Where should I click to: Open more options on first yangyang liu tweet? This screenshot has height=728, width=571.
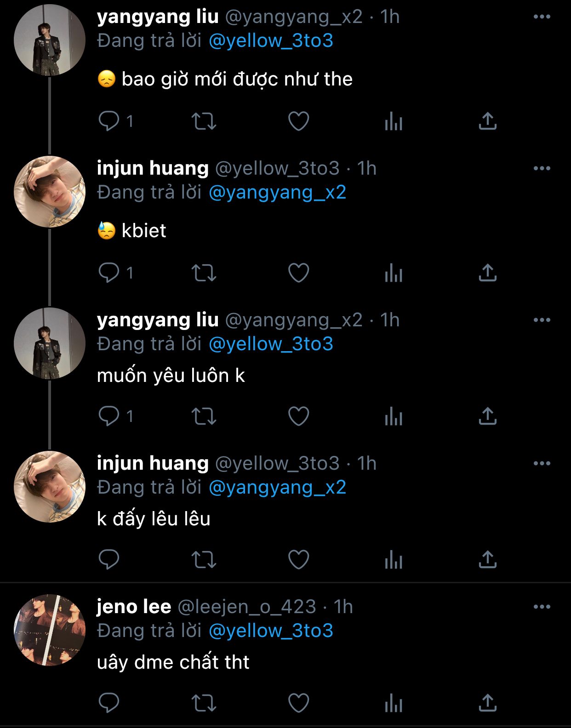[x=542, y=17]
